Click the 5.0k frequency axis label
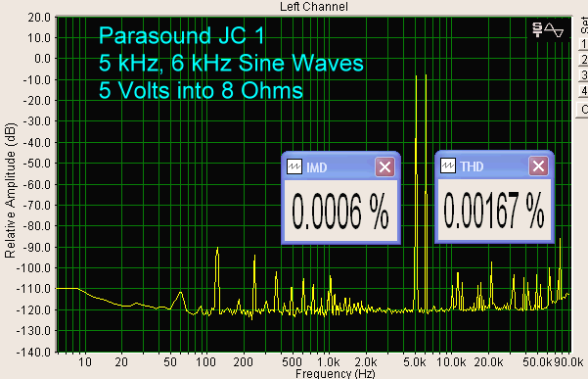 [415, 362]
